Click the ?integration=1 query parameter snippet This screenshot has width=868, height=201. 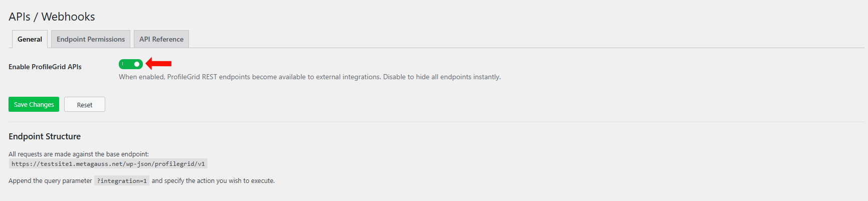point(122,181)
